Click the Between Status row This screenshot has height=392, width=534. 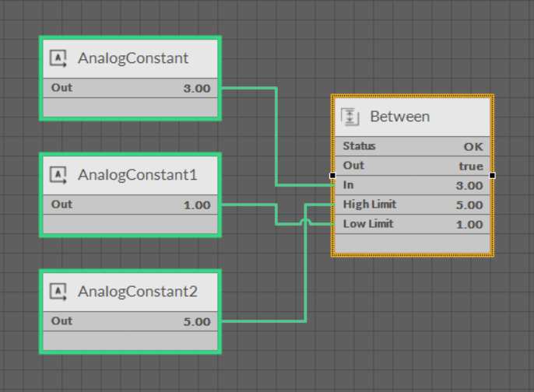pyautogui.click(x=413, y=146)
